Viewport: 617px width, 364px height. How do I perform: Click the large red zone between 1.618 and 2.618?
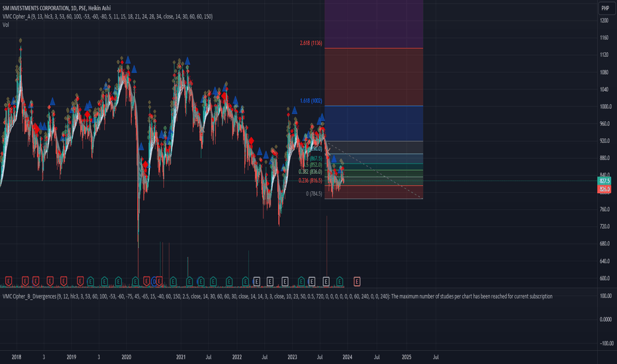pos(374,77)
